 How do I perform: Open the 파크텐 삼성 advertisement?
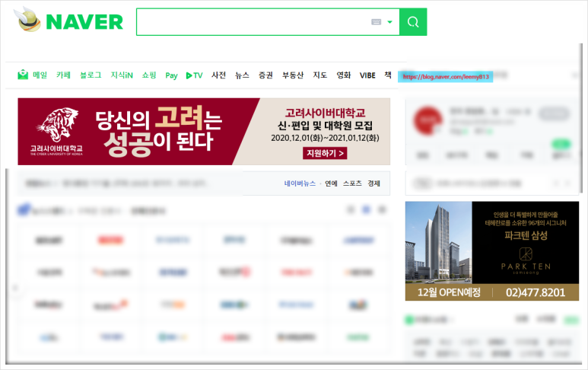coord(492,250)
